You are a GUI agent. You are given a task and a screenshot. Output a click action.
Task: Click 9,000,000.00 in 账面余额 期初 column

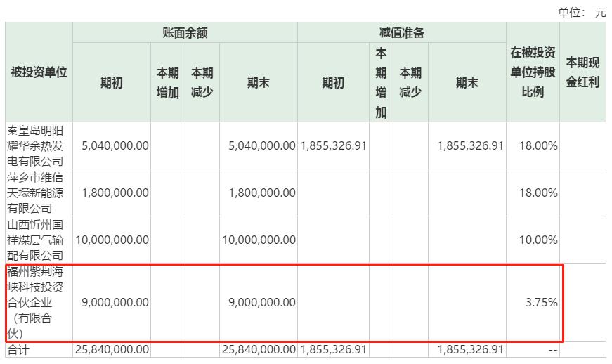[x=115, y=302]
